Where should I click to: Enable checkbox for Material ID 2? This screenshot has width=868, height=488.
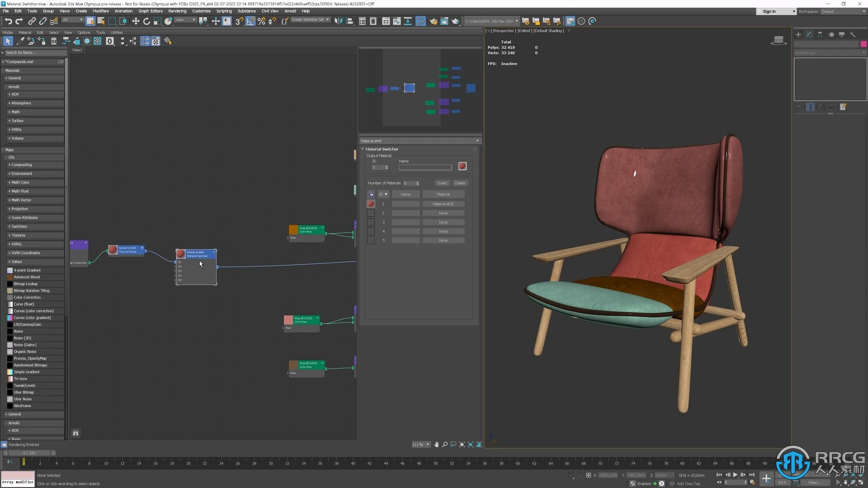pos(371,213)
